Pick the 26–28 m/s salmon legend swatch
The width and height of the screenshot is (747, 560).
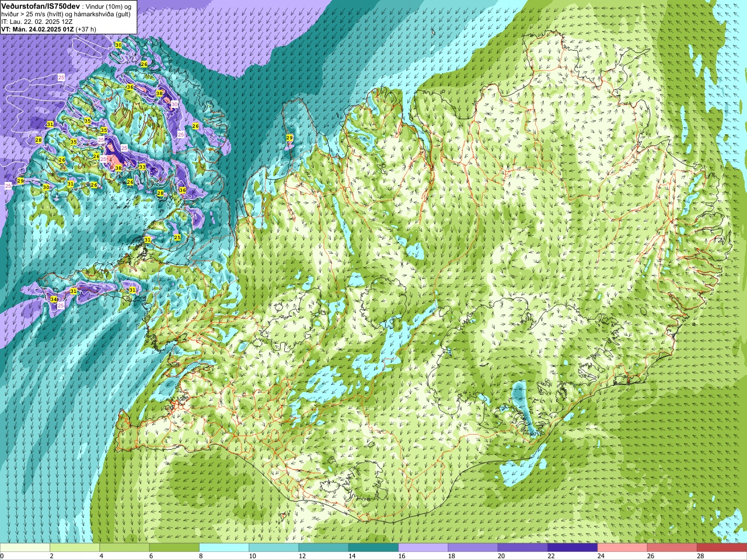point(672,548)
